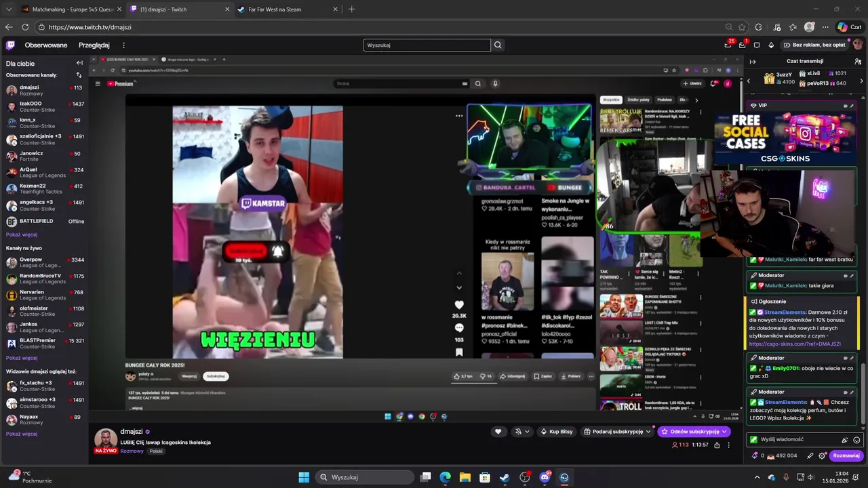Expand Pokaż więcej under Widzowie dmajszi oglądają też
Image resolution: width=868 pixels, height=488 pixels.
[x=22, y=434]
